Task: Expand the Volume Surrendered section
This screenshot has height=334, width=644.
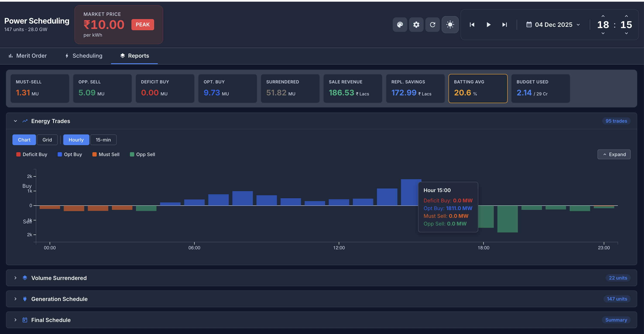Action: [15, 278]
